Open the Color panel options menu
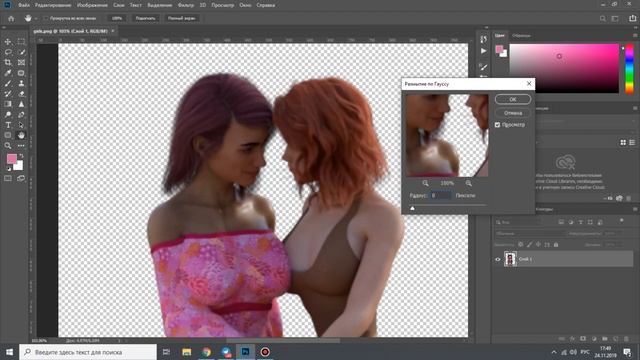The image size is (640, 360). (635, 36)
